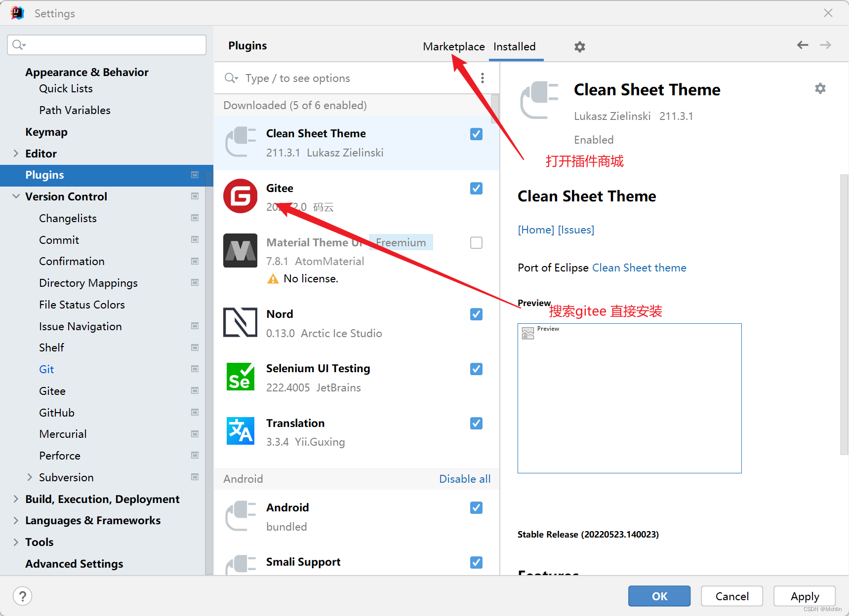Expand Build, Execution, Deployment section

click(x=16, y=499)
